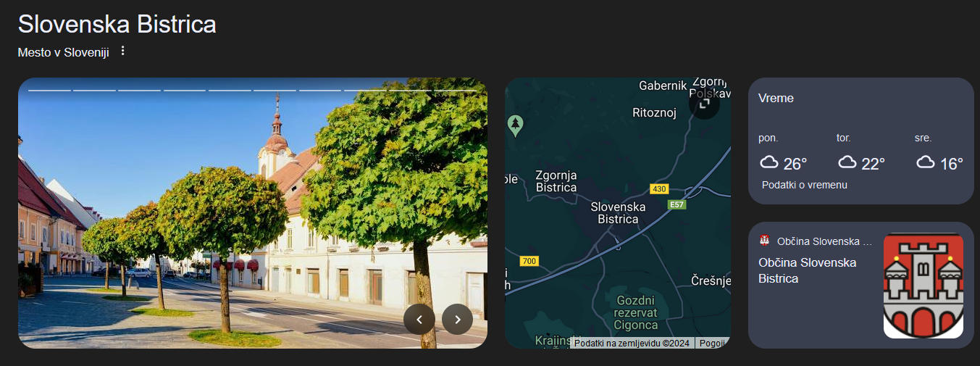Click the small municipality favicon

764,241
